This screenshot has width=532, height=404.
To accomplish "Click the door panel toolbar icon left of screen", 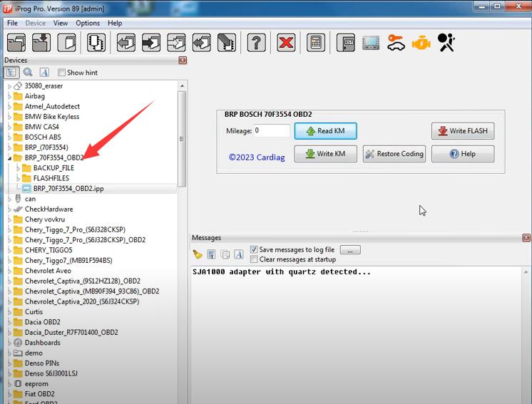I will tap(346, 43).
